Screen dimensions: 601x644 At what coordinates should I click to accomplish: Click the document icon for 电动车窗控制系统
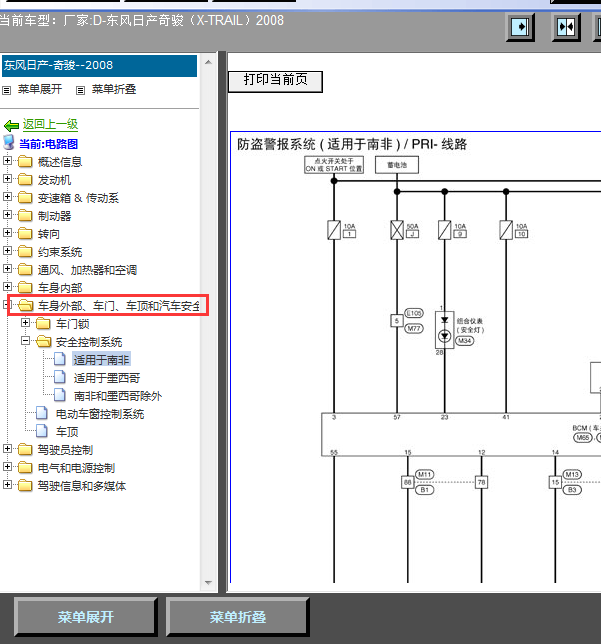tap(42, 413)
